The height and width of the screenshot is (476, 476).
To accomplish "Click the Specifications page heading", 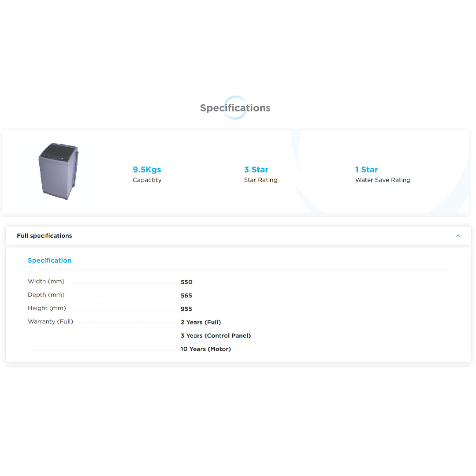I will tap(235, 108).
